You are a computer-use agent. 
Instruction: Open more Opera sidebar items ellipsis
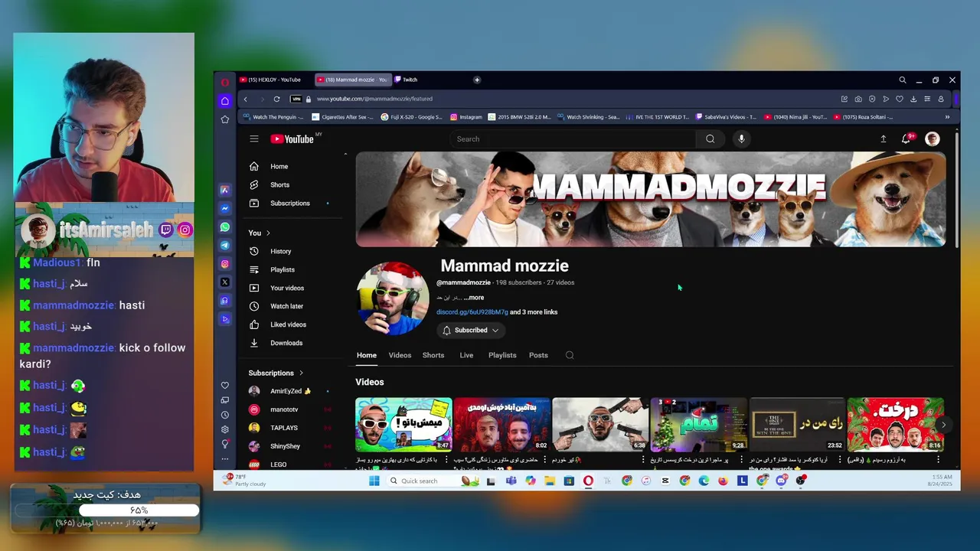[x=225, y=458]
